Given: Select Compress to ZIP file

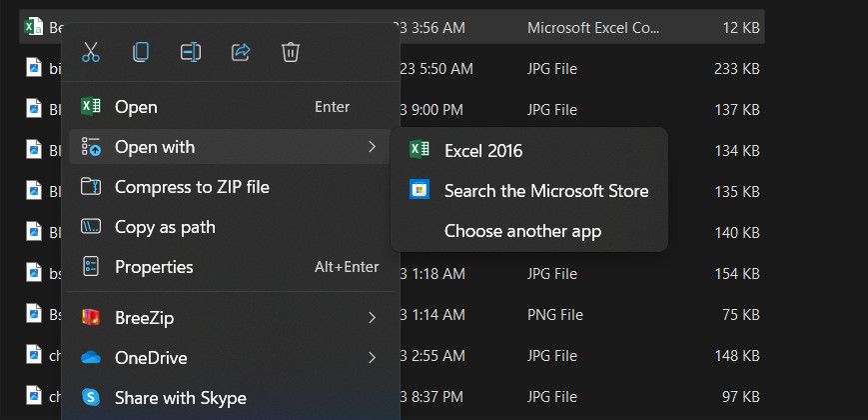Looking at the screenshot, I should click(231, 187).
